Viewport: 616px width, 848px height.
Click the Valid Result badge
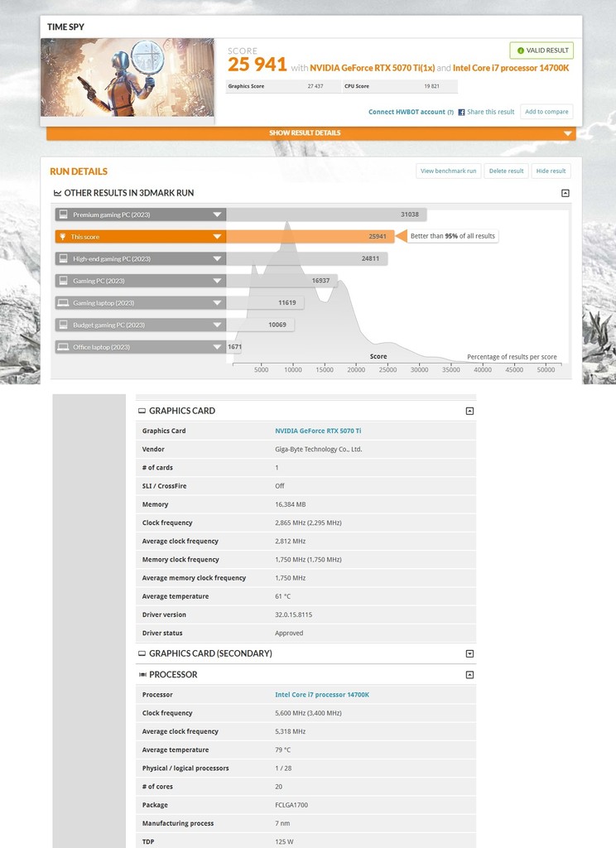[x=541, y=51]
